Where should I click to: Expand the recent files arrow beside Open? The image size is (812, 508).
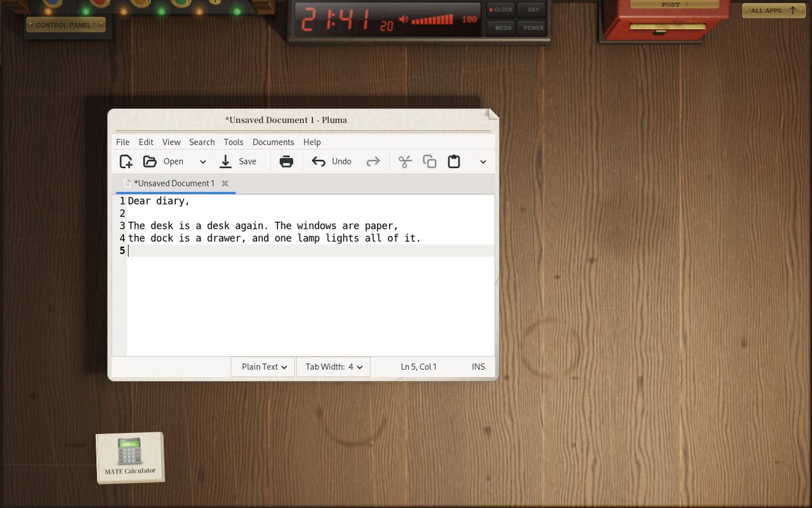202,161
